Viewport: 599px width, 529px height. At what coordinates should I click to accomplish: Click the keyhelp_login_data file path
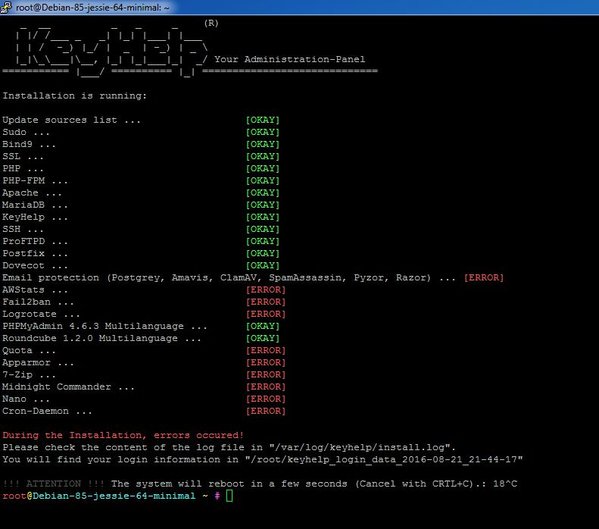pos(384,459)
